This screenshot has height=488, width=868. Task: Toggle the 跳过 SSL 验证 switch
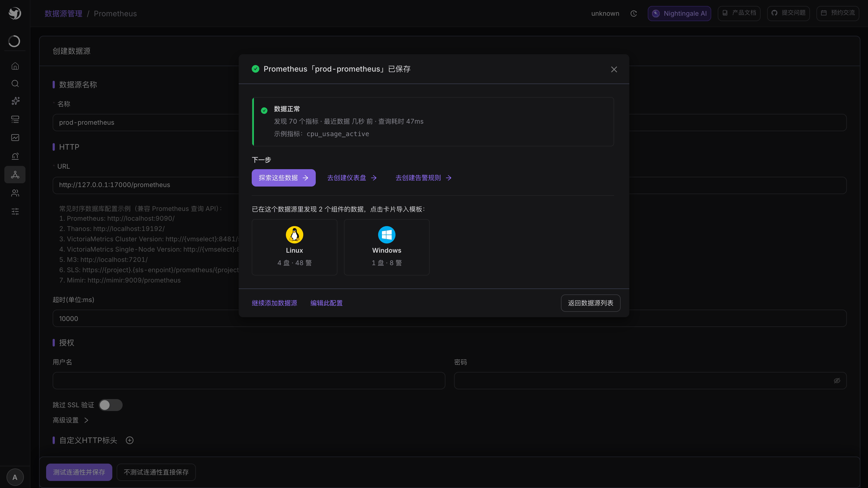coord(110,405)
